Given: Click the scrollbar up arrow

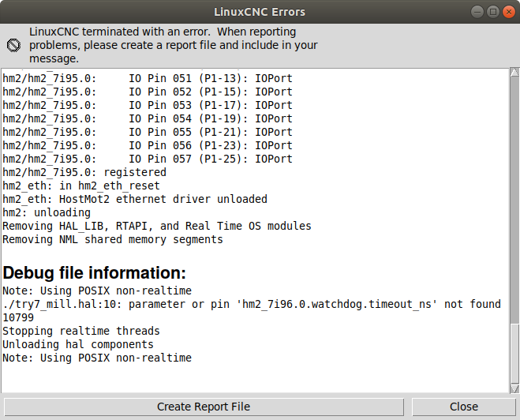Looking at the screenshot, I should tap(513, 73).
